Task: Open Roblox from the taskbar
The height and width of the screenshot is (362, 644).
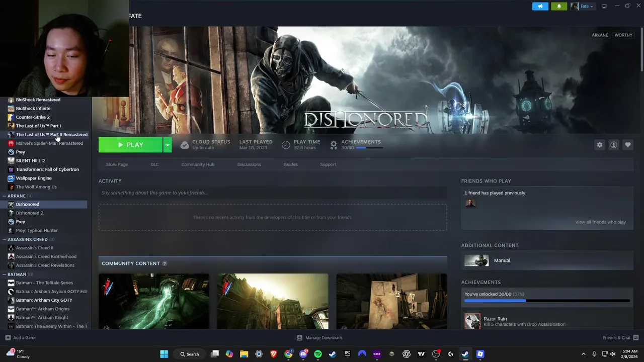Action: (x=480, y=354)
